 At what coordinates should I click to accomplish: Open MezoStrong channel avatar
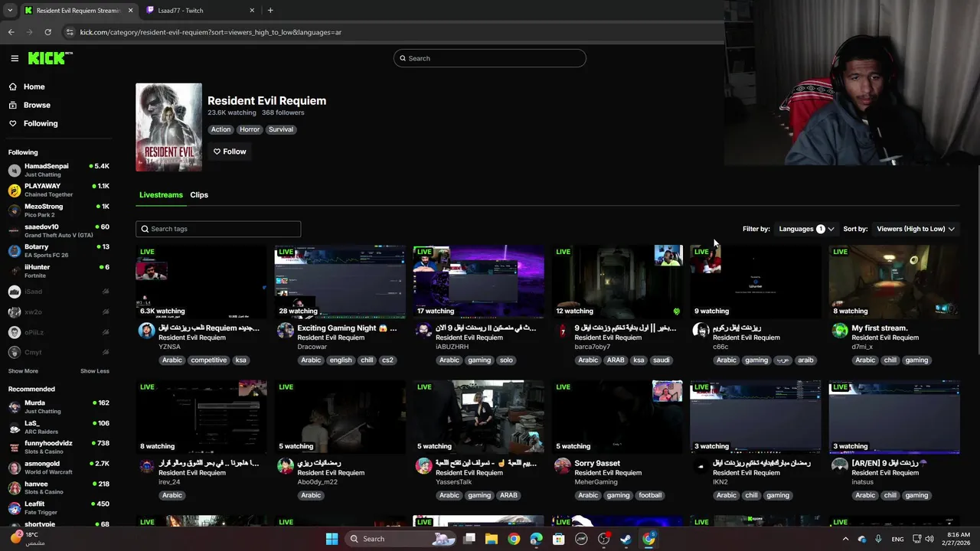[x=15, y=210]
